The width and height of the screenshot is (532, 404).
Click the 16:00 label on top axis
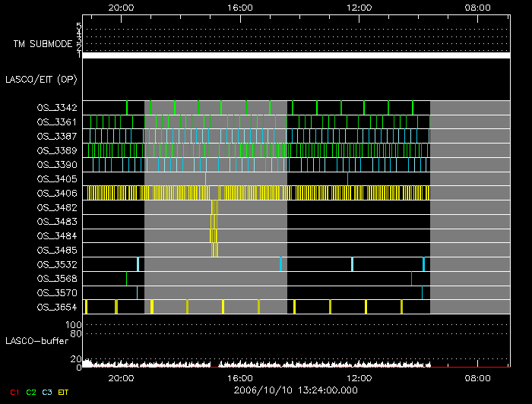tap(240, 8)
